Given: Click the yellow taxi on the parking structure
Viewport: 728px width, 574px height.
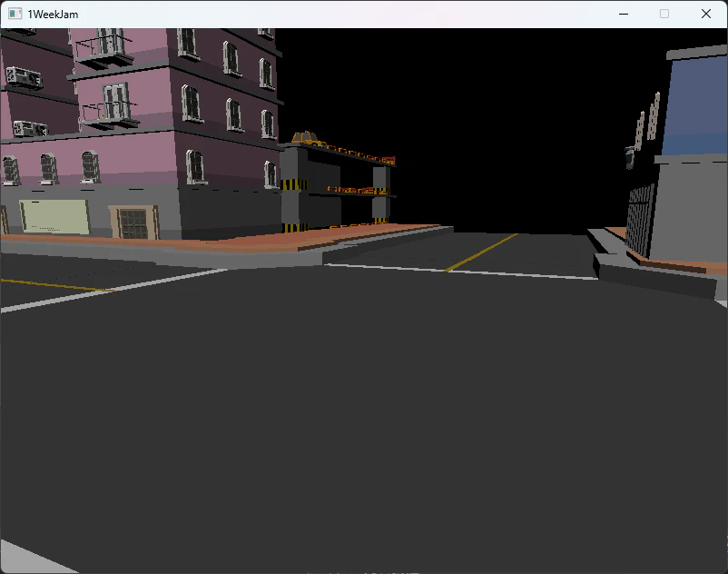Looking at the screenshot, I should [307, 138].
